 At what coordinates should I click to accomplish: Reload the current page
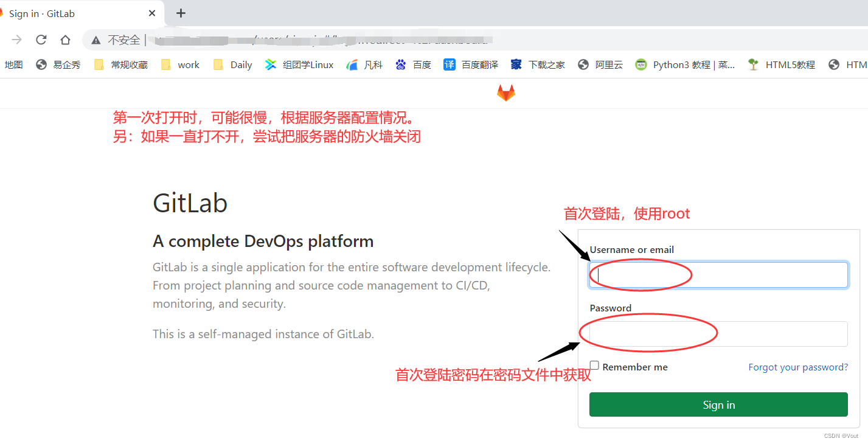tap(41, 40)
